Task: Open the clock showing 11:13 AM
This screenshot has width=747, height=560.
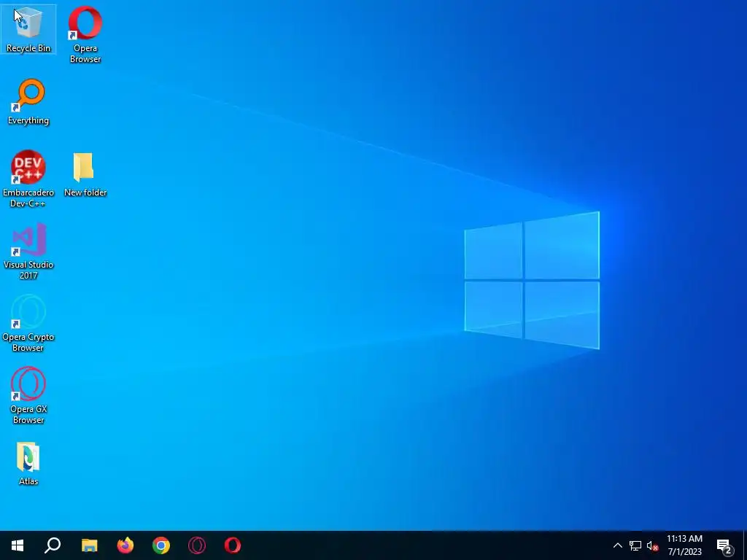Action: coord(684,545)
